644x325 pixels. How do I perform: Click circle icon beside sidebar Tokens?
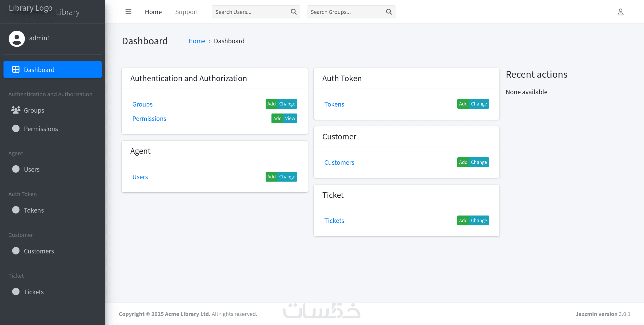16,210
